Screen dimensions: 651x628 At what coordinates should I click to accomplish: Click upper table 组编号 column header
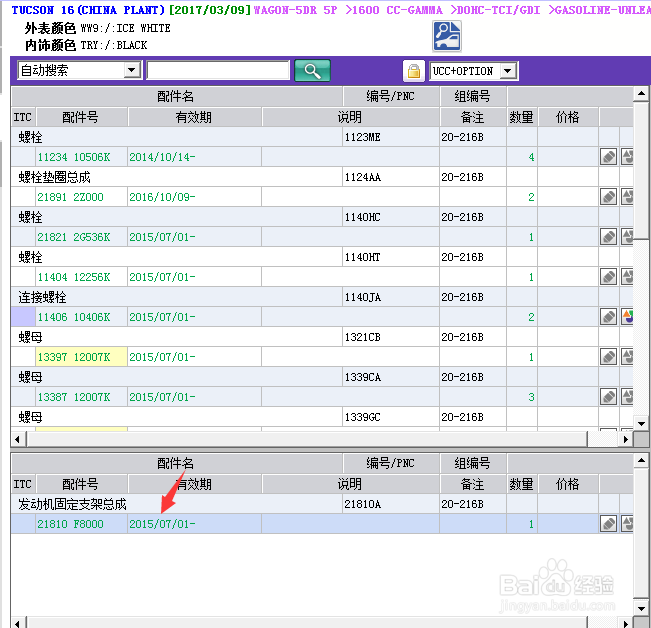click(473, 96)
